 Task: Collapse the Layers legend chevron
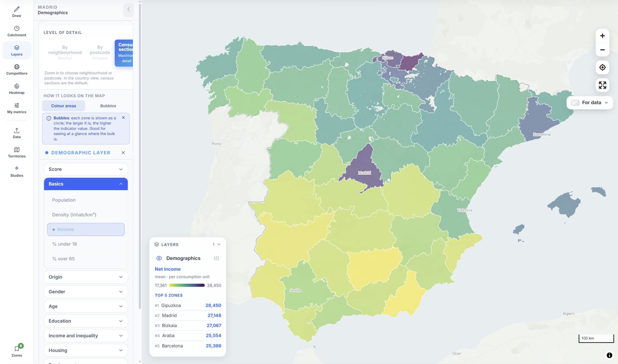[x=219, y=244]
